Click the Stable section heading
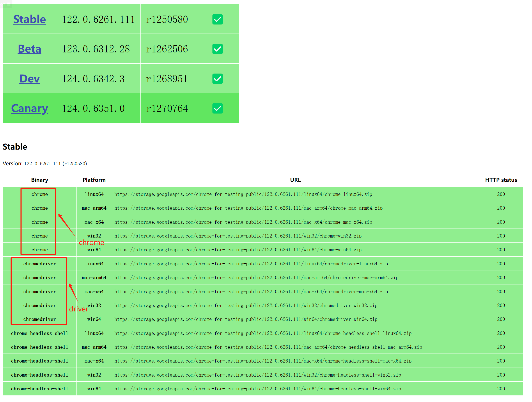 (x=15, y=147)
